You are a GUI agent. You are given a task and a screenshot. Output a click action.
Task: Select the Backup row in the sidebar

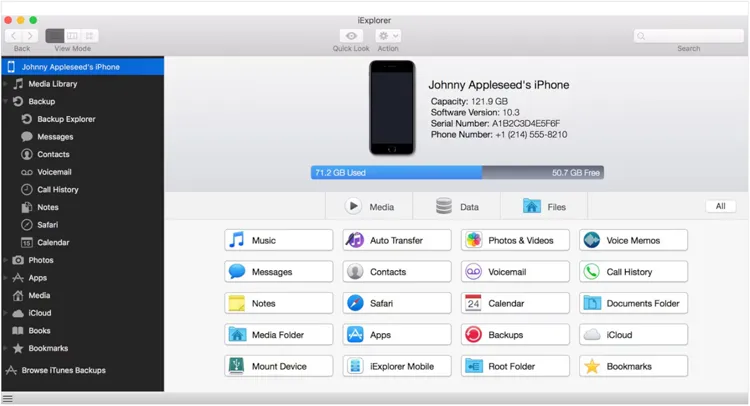point(83,101)
